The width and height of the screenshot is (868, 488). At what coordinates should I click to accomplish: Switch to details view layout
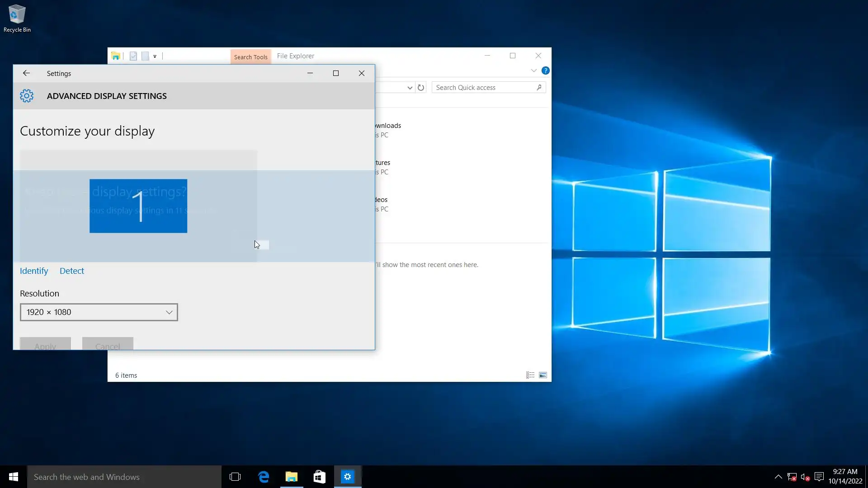pos(530,375)
